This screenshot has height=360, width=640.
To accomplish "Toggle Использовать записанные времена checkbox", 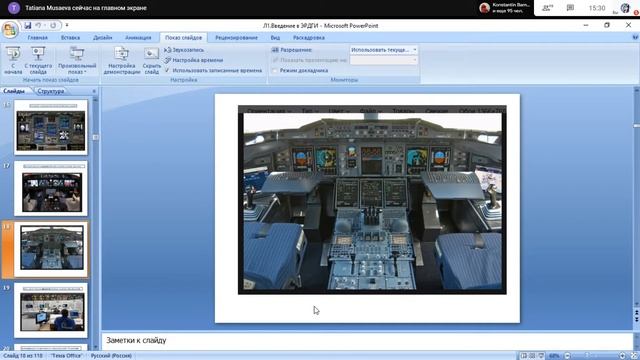I will coord(167,70).
